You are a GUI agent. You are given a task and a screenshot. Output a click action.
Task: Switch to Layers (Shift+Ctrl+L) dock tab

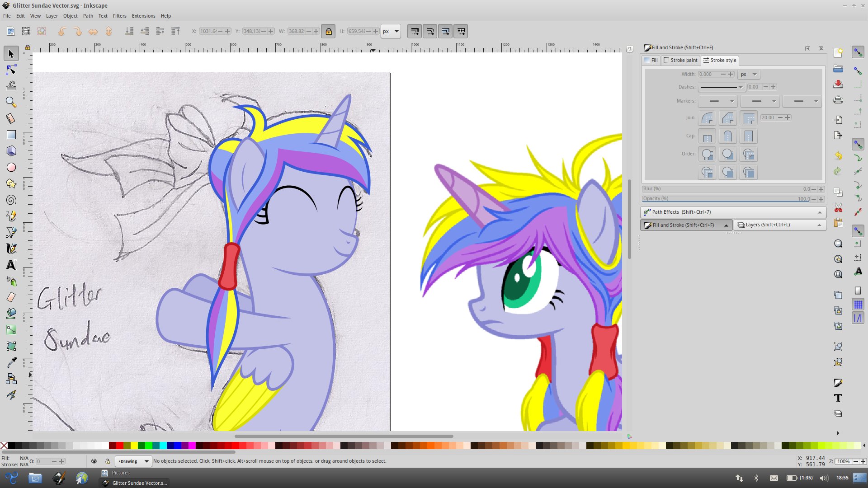click(780, 225)
